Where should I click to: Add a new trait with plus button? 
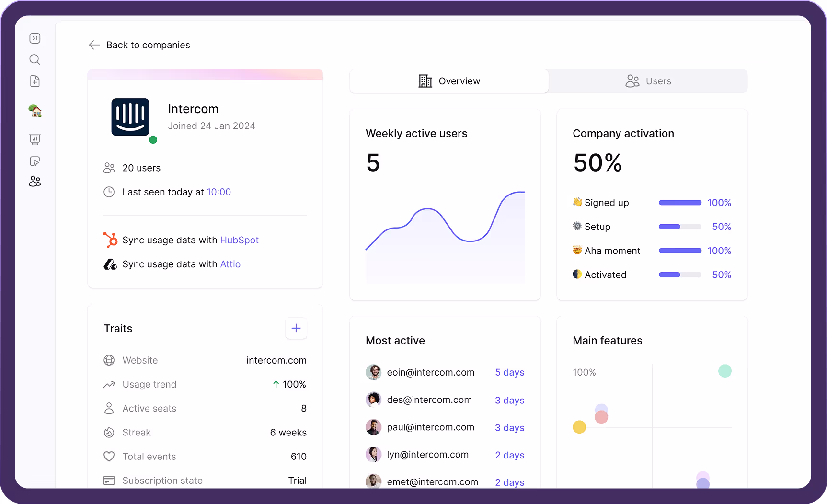tap(296, 328)
